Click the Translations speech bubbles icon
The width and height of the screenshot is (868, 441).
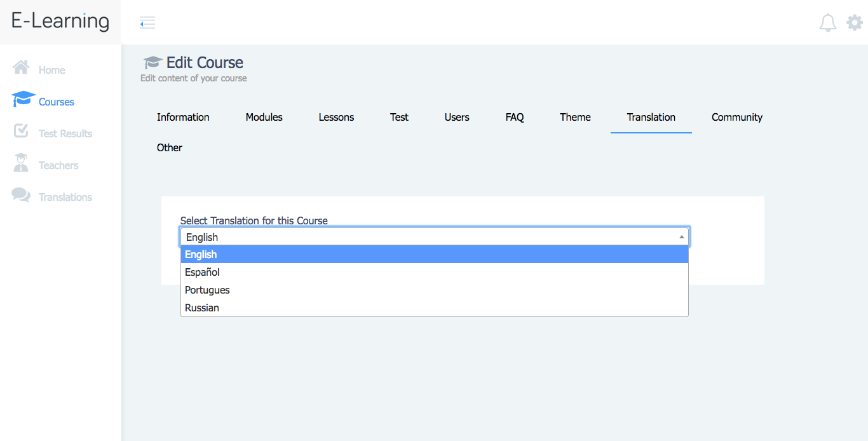coord(21,195)
